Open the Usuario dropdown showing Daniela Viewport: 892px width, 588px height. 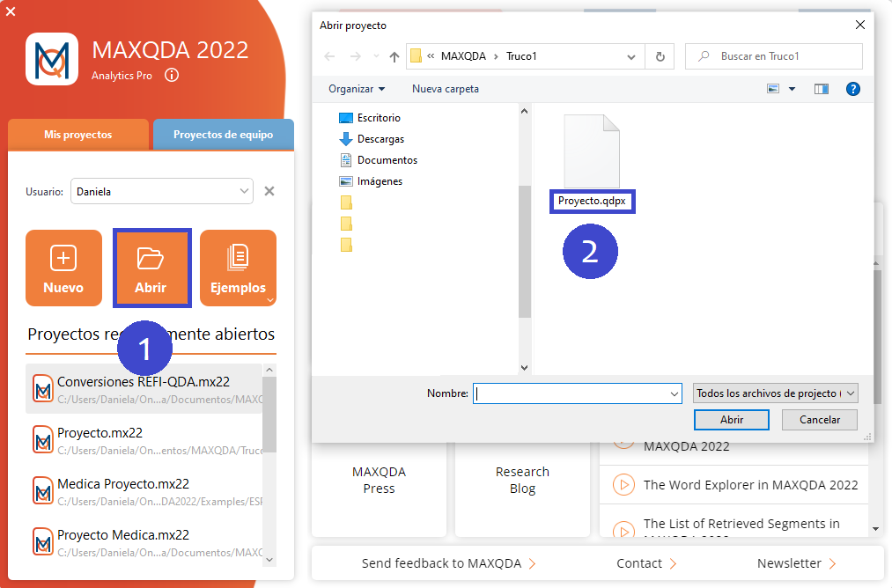point(161,191)
